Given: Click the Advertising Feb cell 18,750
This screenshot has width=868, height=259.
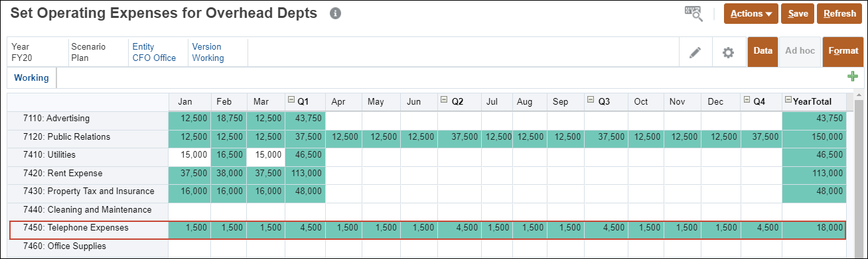Looking at the screenshot, I should tap(229, 120).
